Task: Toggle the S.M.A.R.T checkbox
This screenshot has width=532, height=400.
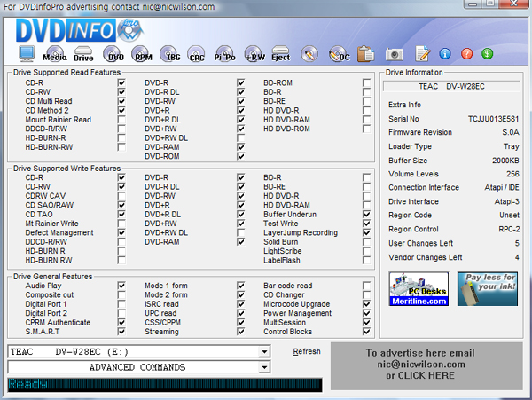Action: [121, 331]
